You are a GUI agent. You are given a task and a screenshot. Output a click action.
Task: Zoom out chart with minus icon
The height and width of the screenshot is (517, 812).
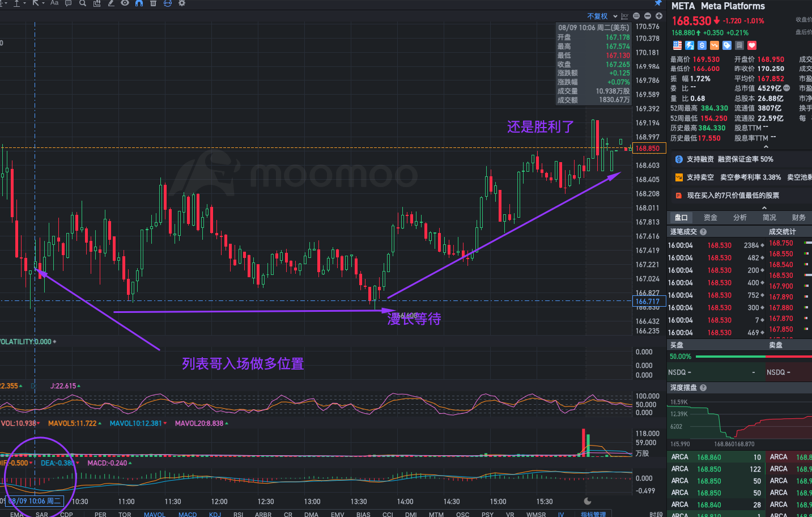(x=648, y=16)
